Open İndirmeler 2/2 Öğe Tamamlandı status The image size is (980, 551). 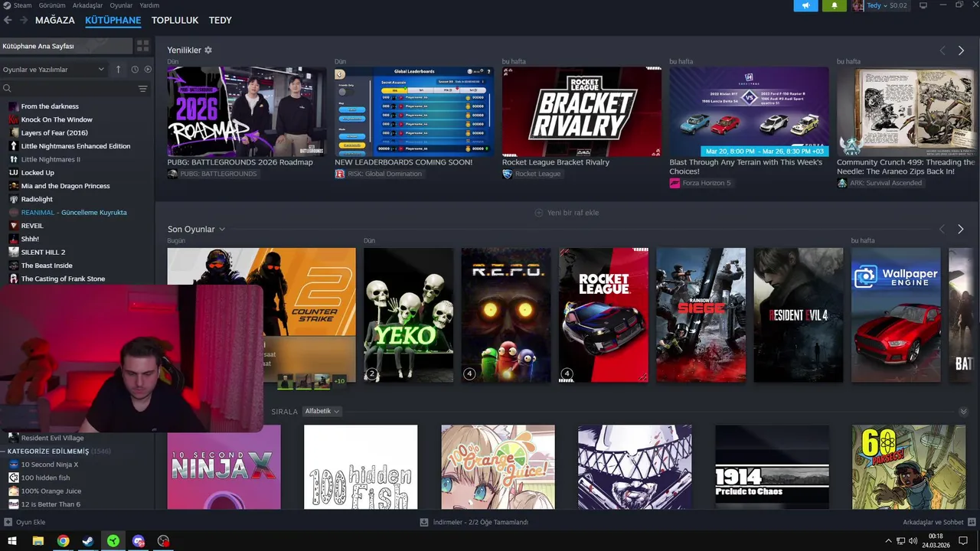474,522
